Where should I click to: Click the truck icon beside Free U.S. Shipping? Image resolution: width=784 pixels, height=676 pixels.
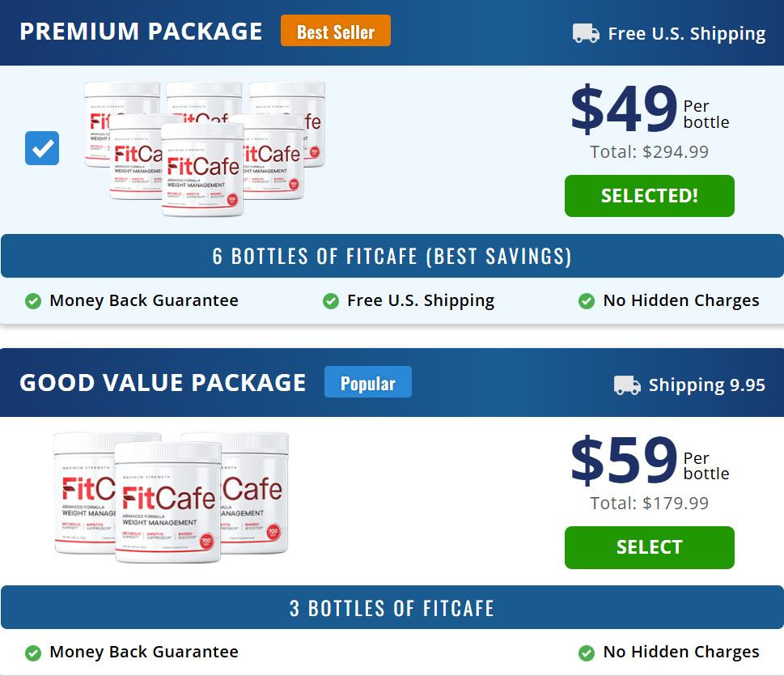[x=586, y=33]
